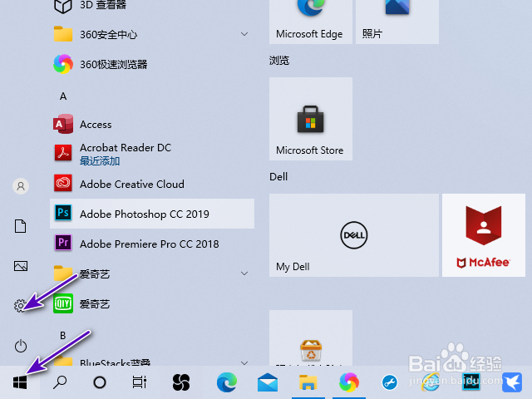Open the Documents icon in Start sidebar
Viewport: 532px width, 399px height.
tap(20, 226)
